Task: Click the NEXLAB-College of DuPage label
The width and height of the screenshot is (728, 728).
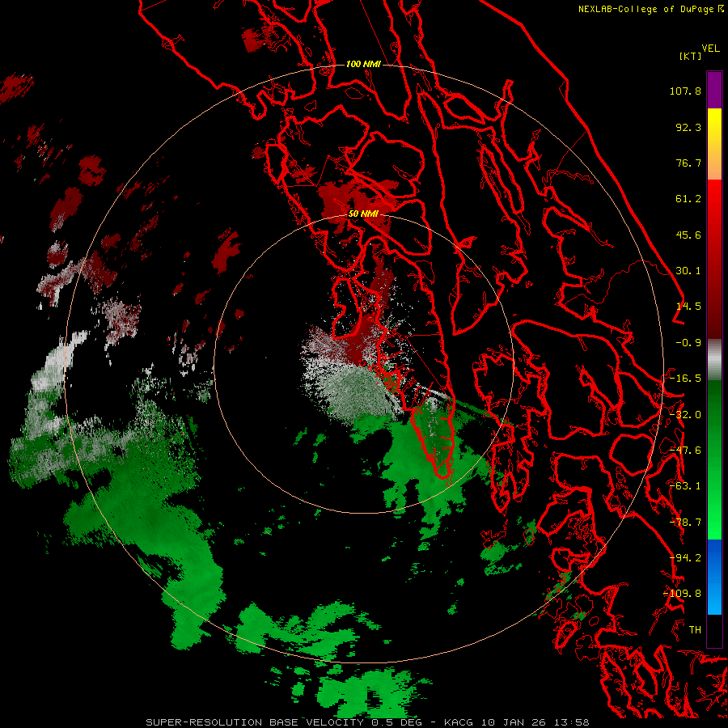Action: (x=650, y=9)
